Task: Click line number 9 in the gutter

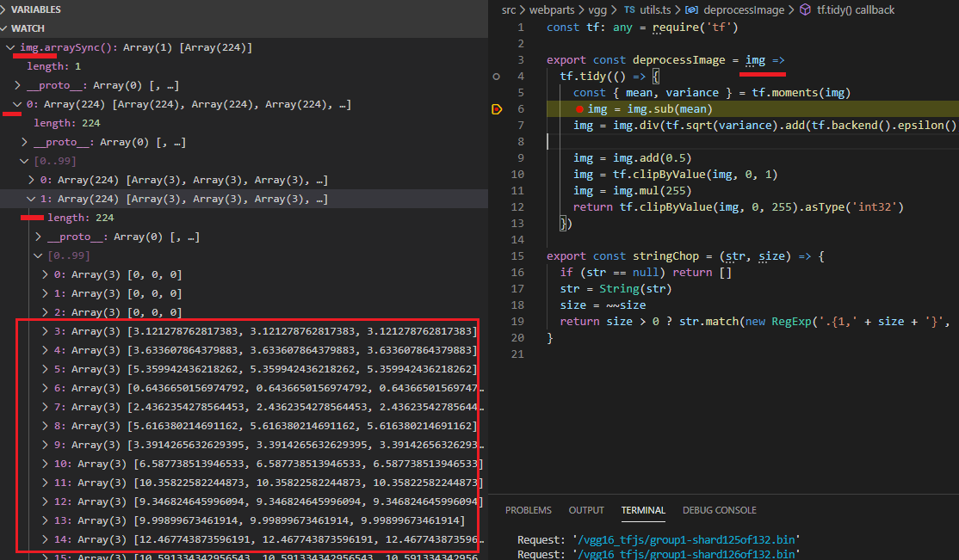Action: point(521,157)
